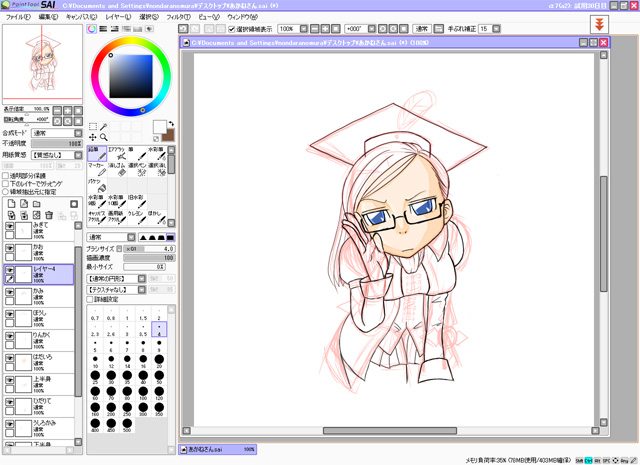Show the RGB slider panel icon

[103, 29]
